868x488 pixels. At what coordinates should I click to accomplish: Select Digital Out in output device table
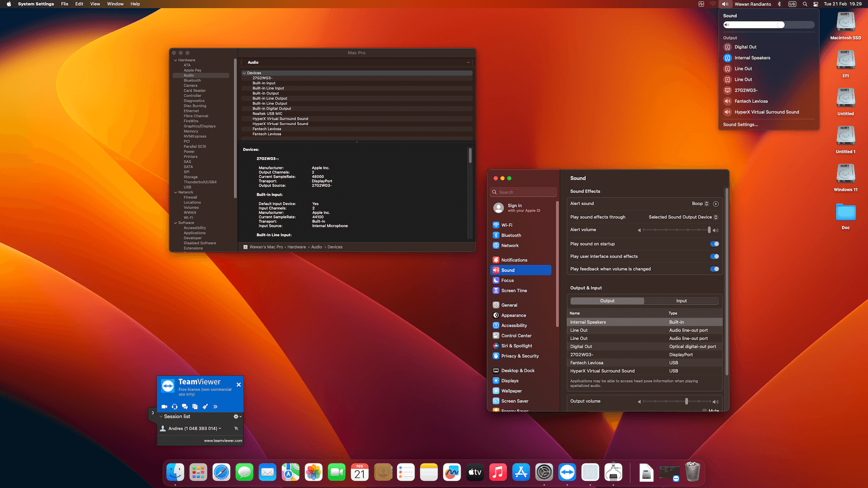pos(645,347)
